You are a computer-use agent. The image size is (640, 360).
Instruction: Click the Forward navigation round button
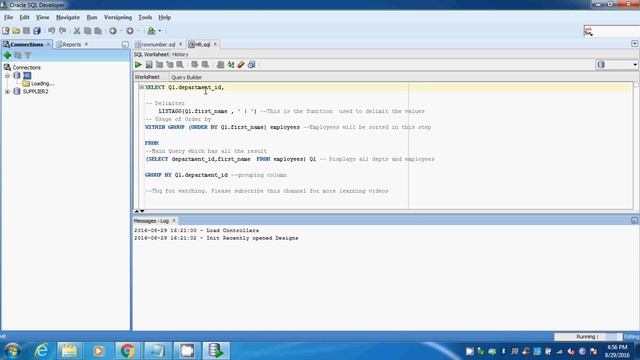coord(130,31)
